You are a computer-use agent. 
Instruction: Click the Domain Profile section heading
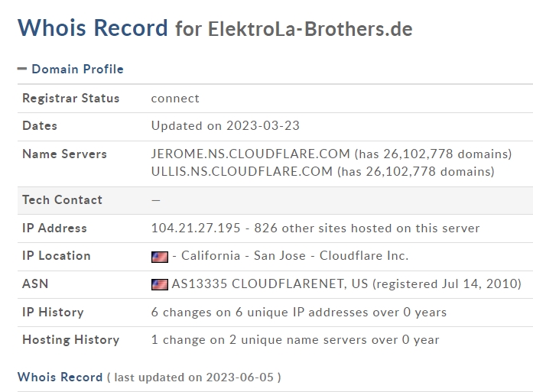click(76, 70)
